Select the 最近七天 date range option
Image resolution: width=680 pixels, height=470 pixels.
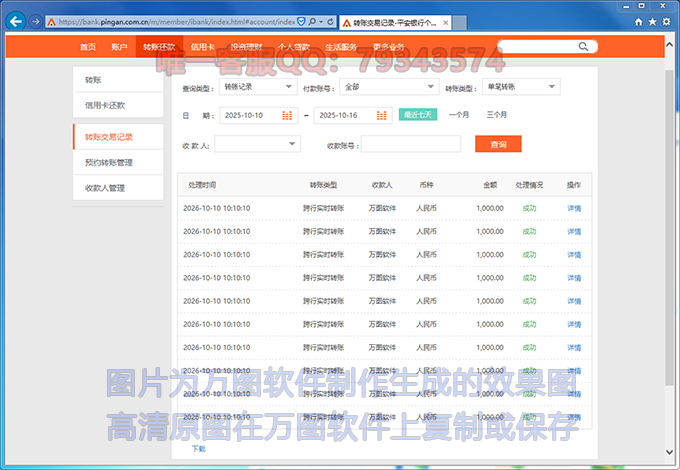point(418,115)
